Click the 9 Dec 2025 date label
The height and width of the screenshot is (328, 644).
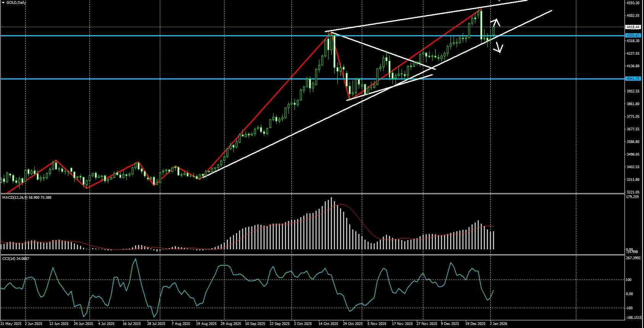[x=450, y=324]
